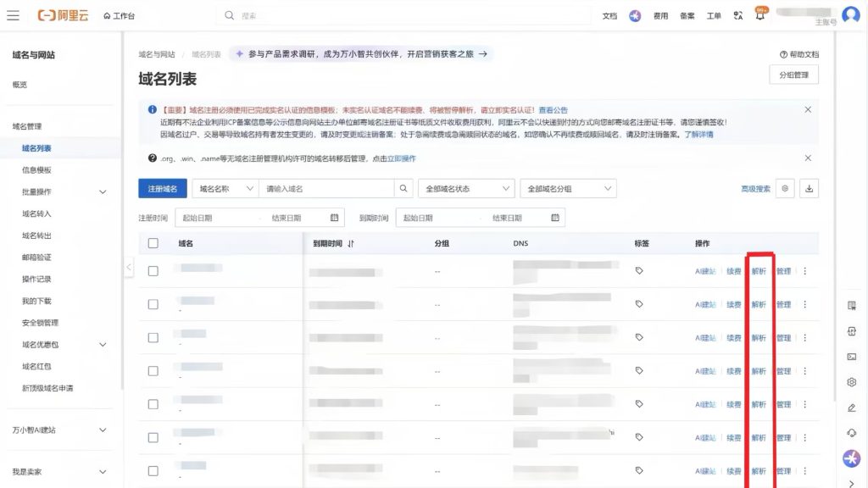Click the tag icon in first domain row

639,271
